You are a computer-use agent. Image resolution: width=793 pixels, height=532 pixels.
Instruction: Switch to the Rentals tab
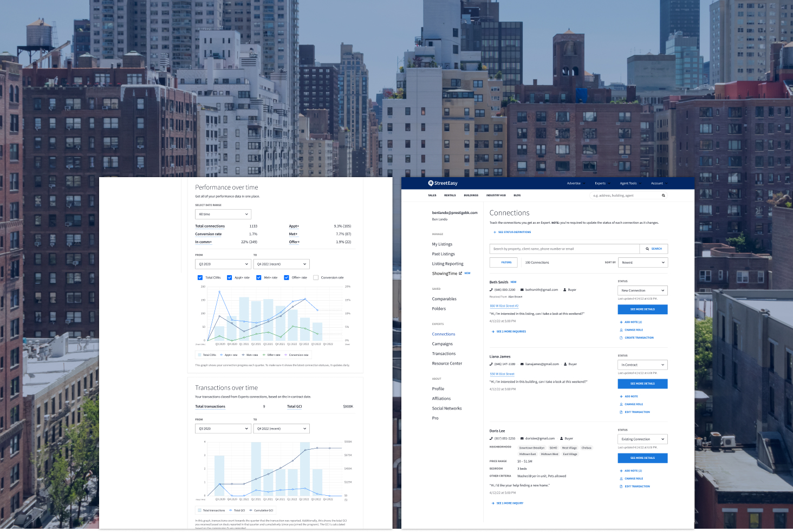click(x=450, y=196)
